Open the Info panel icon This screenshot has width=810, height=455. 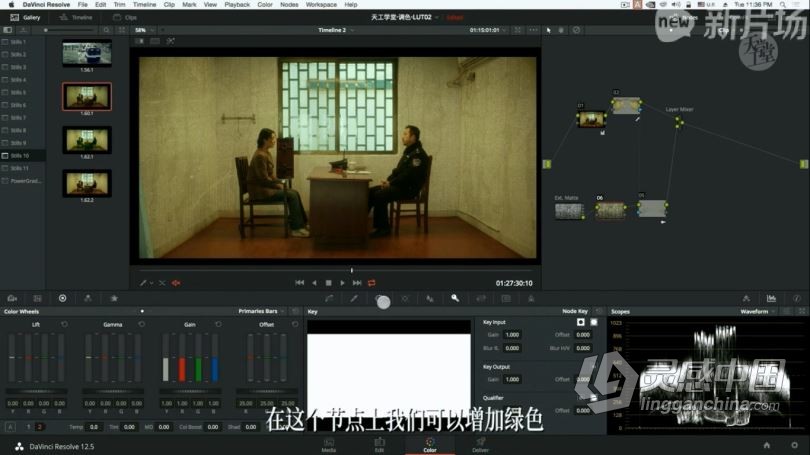[x=797, y=299]
